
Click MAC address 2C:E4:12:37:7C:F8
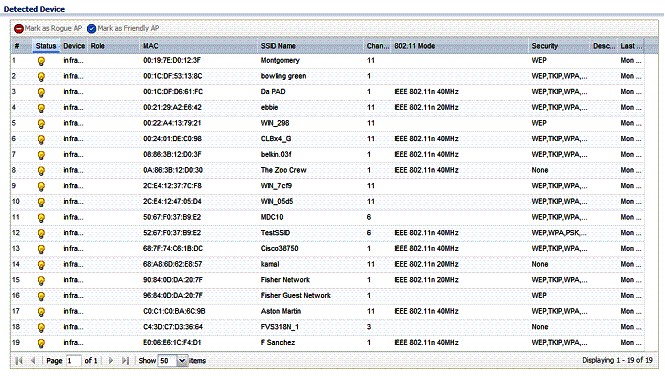tap(172, 186)
